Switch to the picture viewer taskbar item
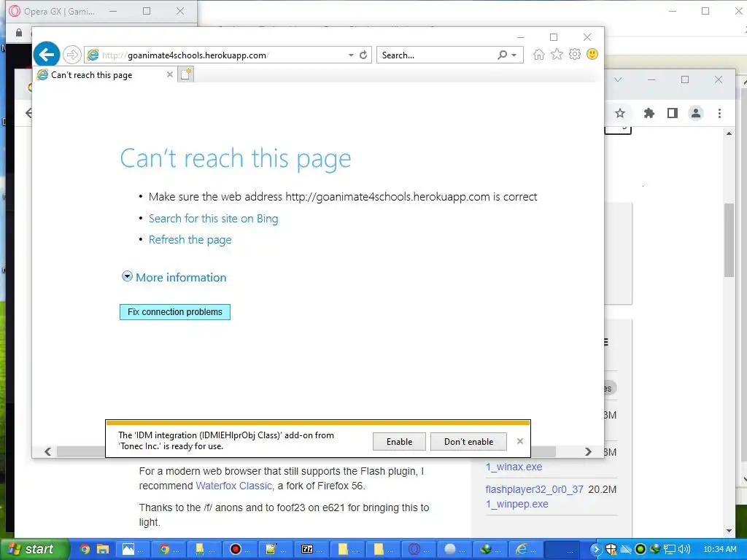Image resolution: width=747 pixels, height=560 pixels. click(x=132, y=550)
